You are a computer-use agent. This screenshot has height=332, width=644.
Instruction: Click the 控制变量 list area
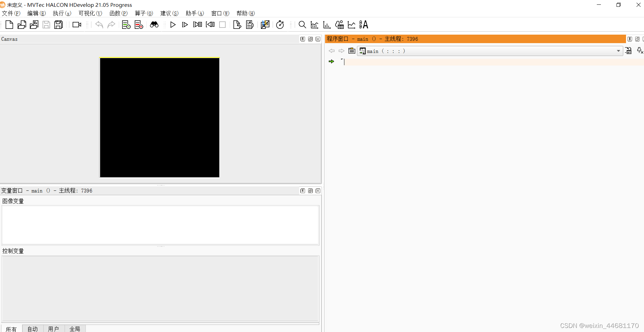pyautogui.click(x=160, y=288)
